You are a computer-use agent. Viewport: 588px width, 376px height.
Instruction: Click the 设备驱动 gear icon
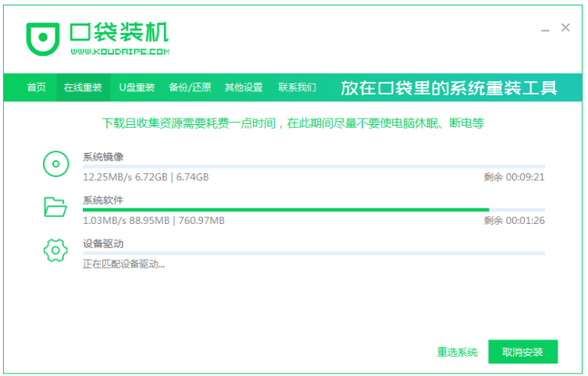(55, 251)
